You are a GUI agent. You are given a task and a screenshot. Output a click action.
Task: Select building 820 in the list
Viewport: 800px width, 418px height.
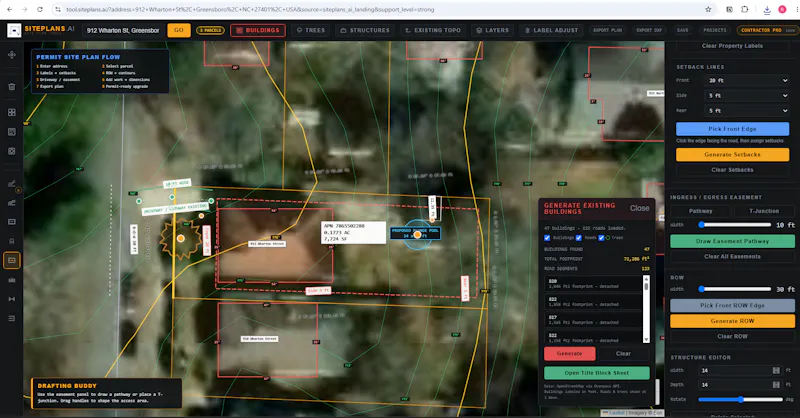pos(593,284)
